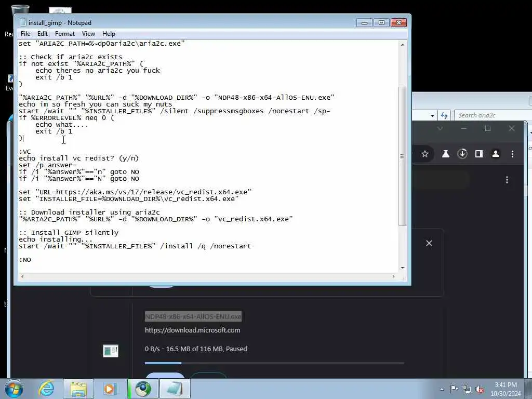
Task: Show hidden tray icons arrow
Action: 442,389
